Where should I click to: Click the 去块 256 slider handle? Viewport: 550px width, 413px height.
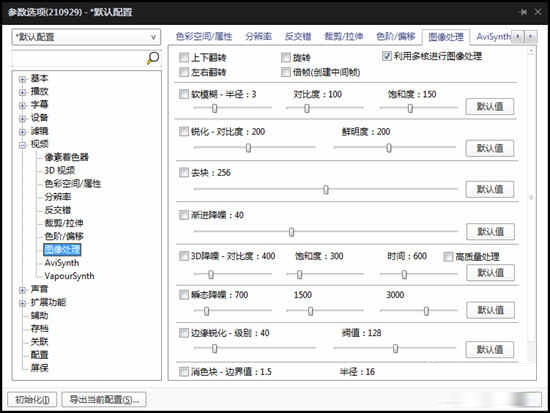tap(326, 189)
